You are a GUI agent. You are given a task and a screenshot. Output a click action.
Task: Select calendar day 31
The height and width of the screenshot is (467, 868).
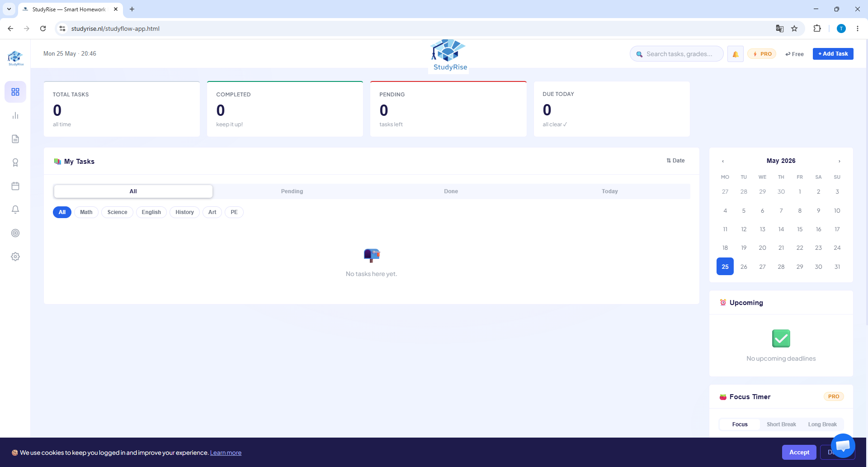tap(837, 267)
